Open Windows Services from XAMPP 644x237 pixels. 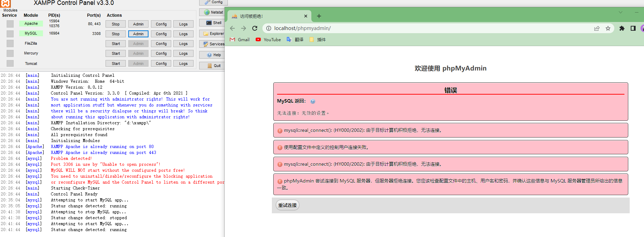(212, 44)
